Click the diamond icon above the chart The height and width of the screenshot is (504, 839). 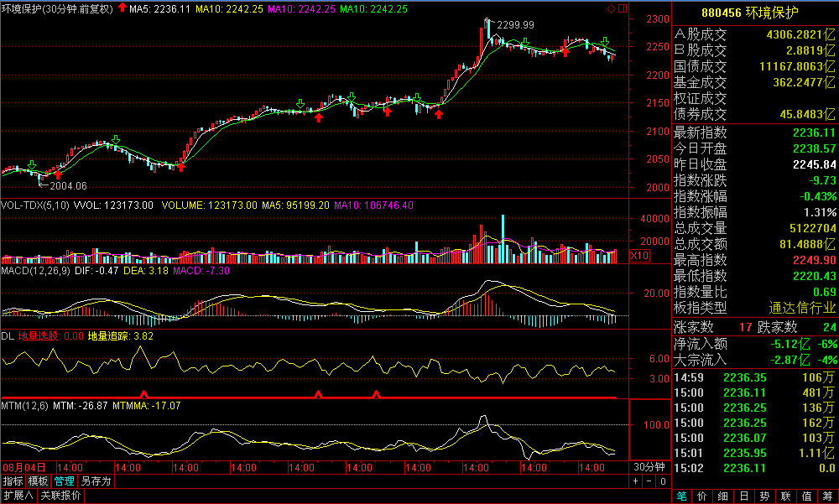coord(611,8)
